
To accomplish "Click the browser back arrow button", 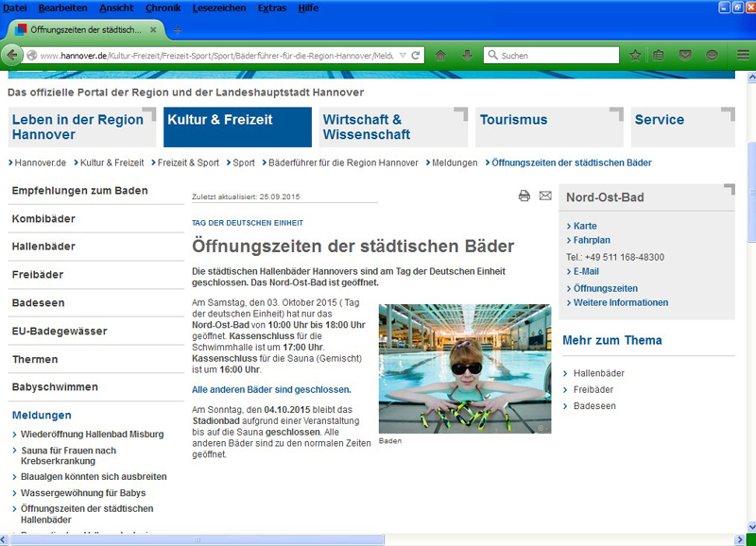I will click(x=14, y=55).
